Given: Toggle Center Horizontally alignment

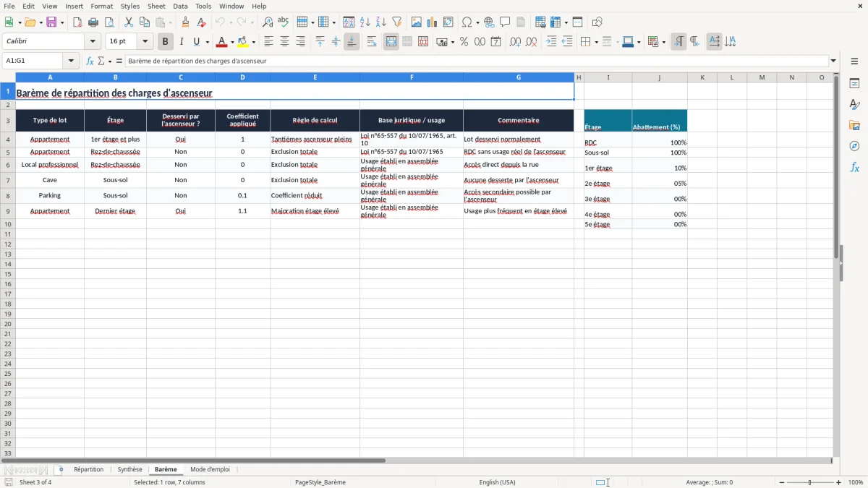Looking at the screenshot, I should (x=284, y=42).
